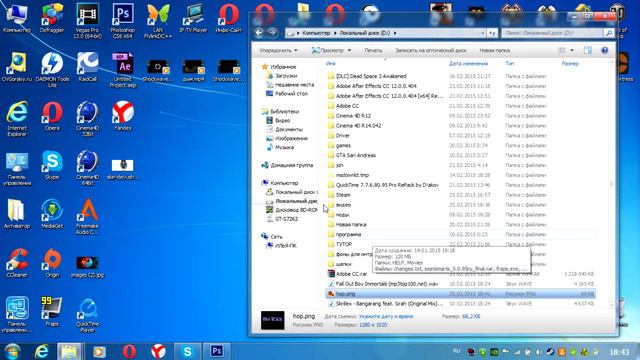
Task: Click Укажите дату и время link
Action: 386,316
